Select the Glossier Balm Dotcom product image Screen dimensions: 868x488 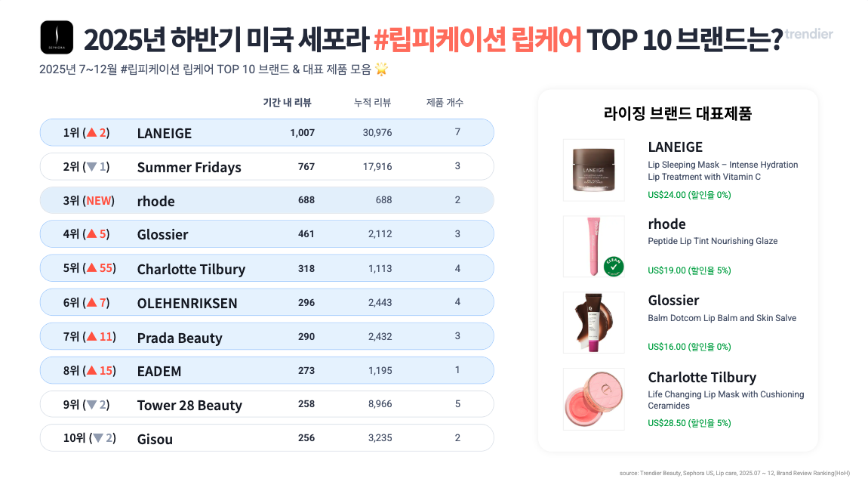click(593, 323)
